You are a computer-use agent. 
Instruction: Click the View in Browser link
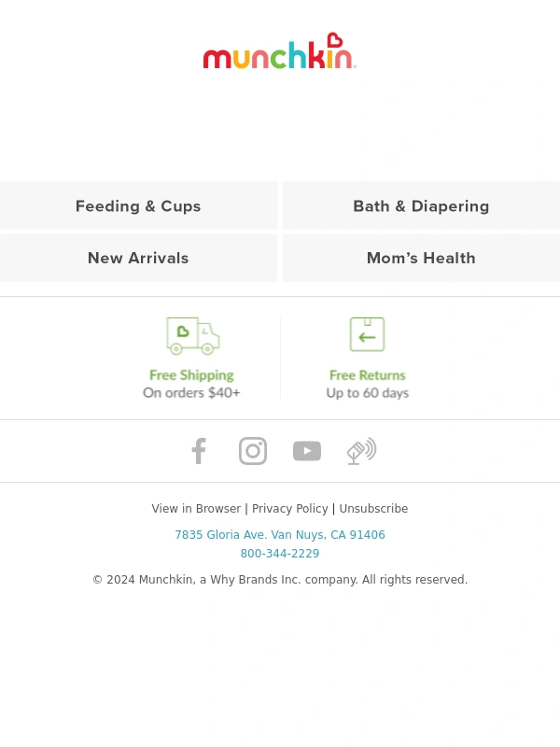(x=196, y=508)
